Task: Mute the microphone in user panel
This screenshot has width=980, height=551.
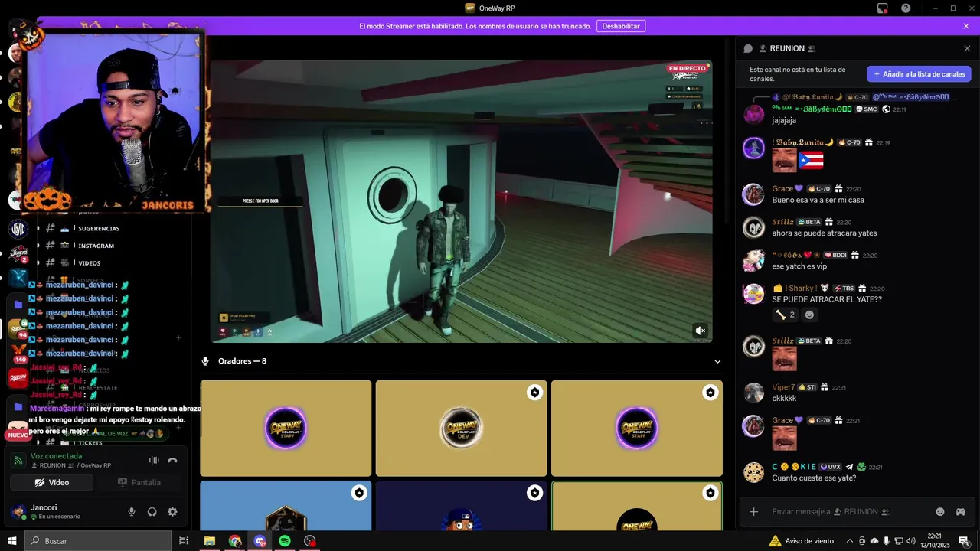Action: tap(132, 512)
